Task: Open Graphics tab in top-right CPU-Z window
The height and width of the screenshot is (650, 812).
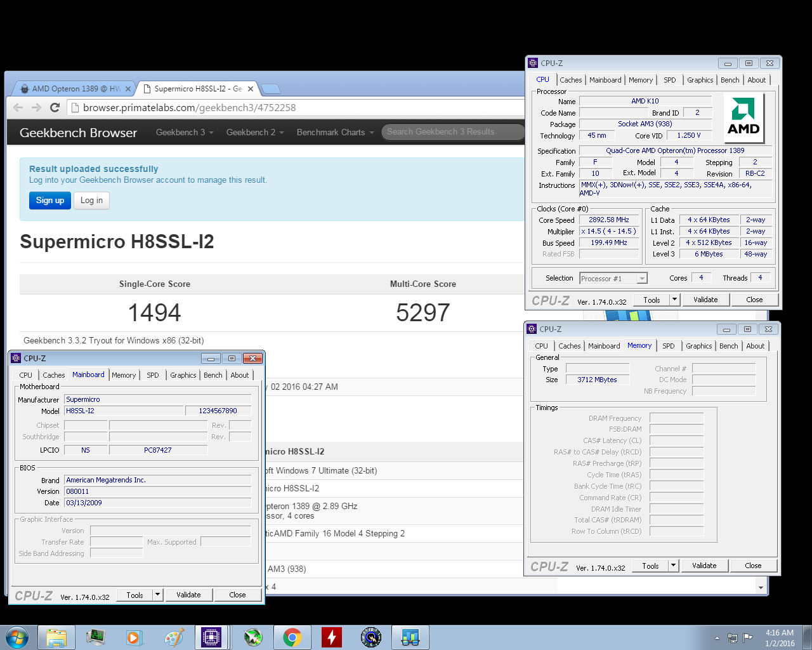Action: (x=700, y=80)
